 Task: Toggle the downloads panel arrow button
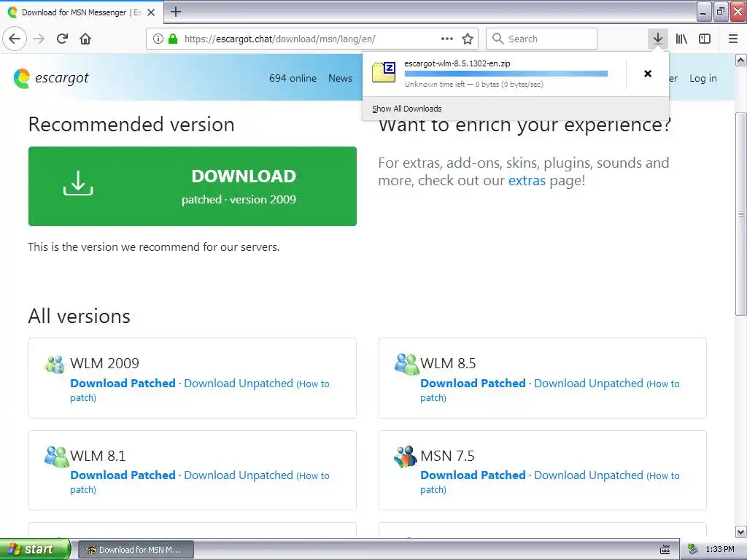click(x=658, y=39)
